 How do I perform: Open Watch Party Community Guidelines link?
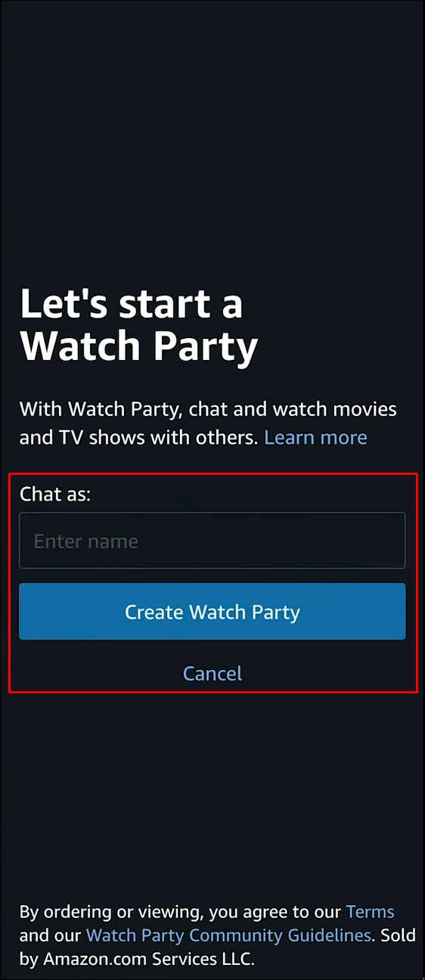tap(228, 935)
